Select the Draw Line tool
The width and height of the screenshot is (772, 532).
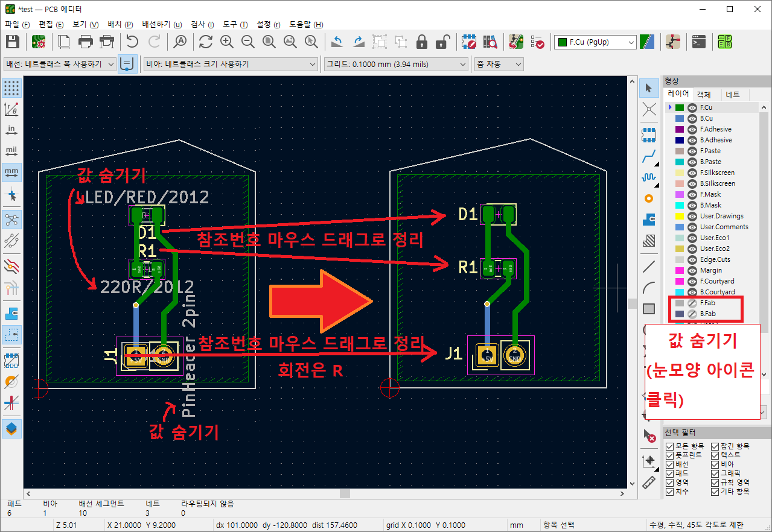[649, 266]
